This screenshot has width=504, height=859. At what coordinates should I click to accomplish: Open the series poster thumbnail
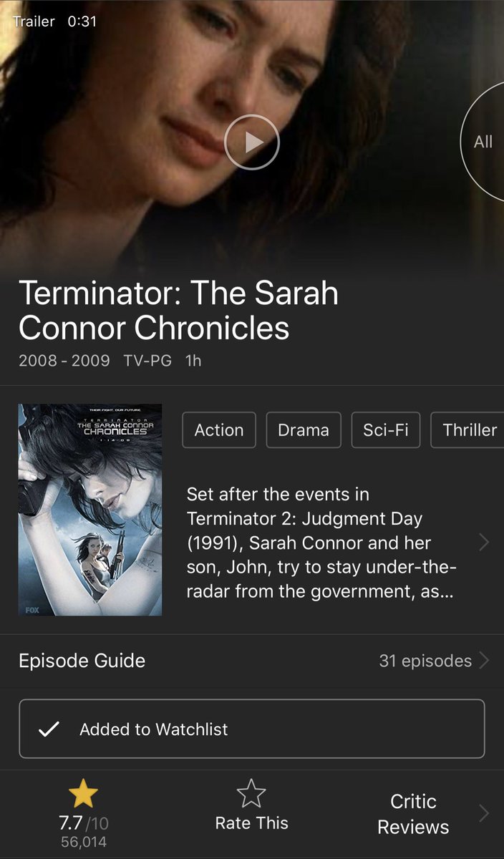point(90,510)
